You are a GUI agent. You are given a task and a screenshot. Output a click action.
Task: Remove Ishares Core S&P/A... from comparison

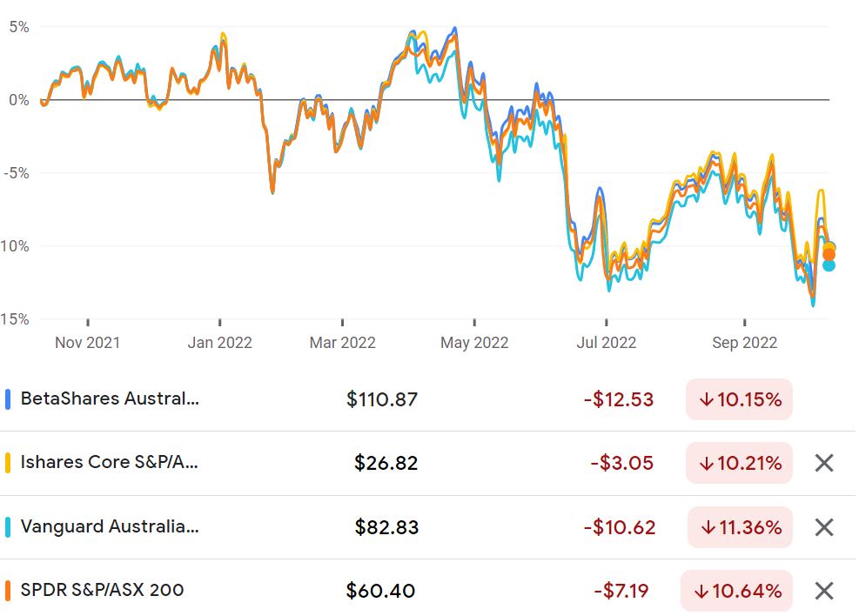coord(824,463)
